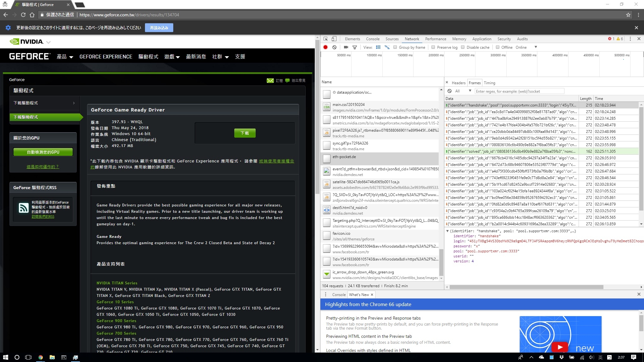Open the Application tab
644x362 pixels.
(x=481, y=39)
